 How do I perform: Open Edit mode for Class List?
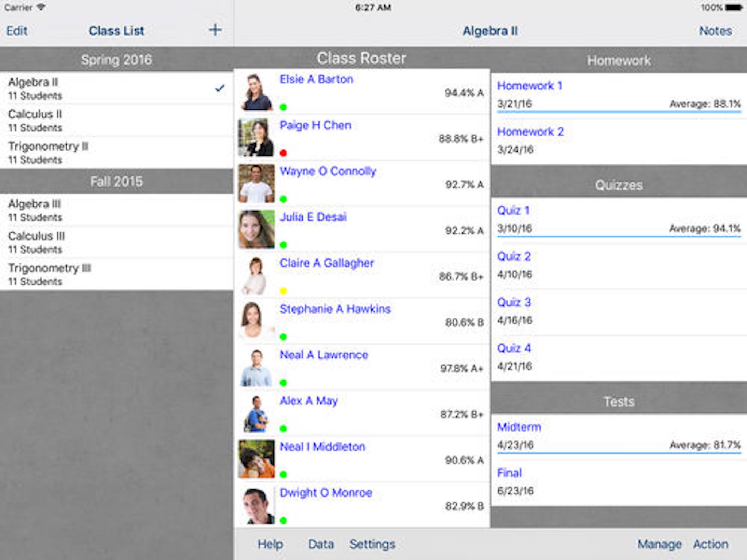coord(17,31)
